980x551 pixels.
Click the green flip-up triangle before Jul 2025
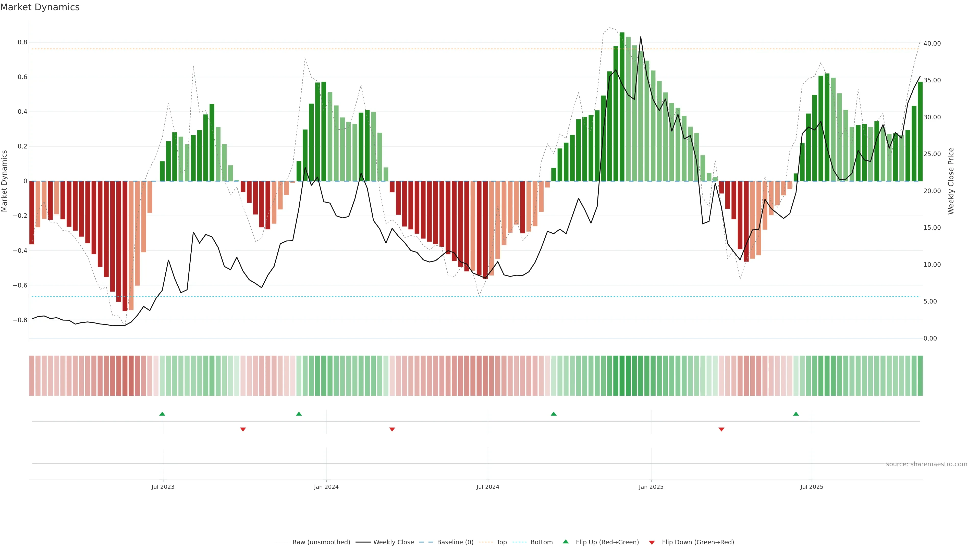coord(796,414)
